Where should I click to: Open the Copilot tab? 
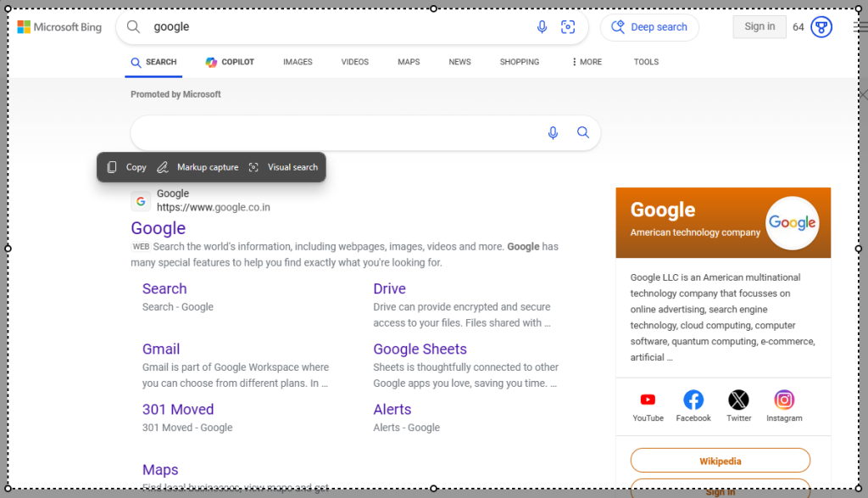230,62
